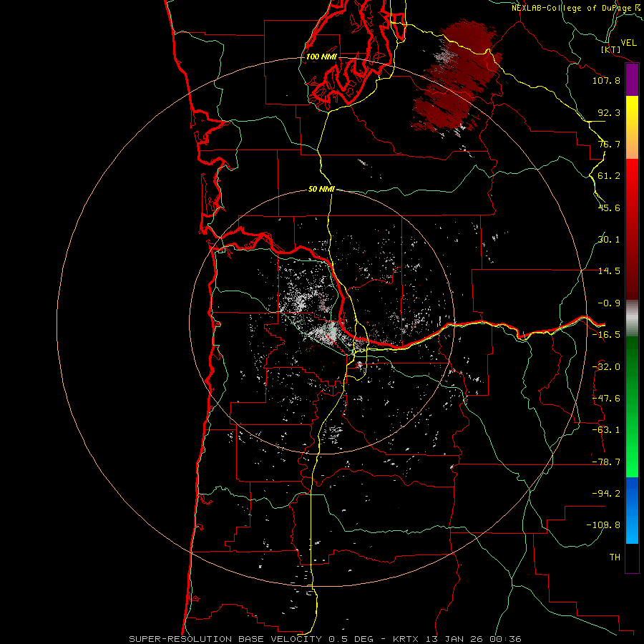Pick the blue segment of the velocity scale
Screen dimensions: 644x644
tap(632, 510)
